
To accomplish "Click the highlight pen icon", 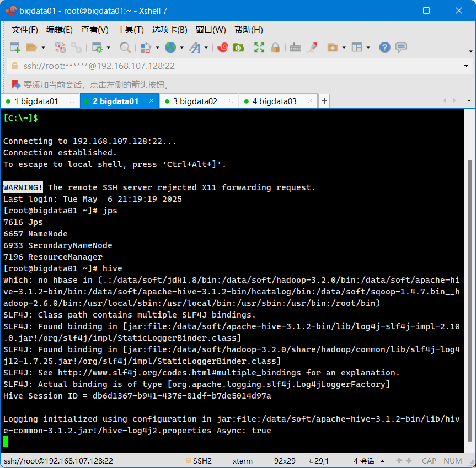I will pyautogui.click(x=312, y=47).
